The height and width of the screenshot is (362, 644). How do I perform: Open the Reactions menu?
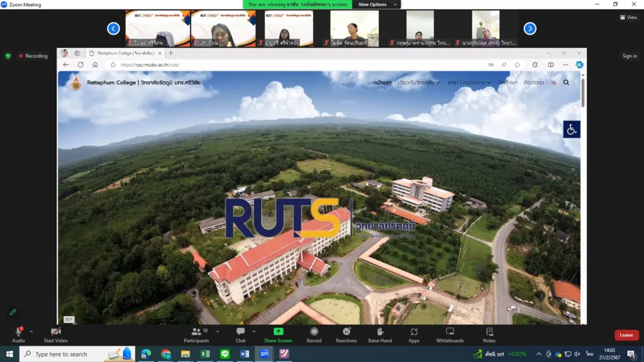347,334
